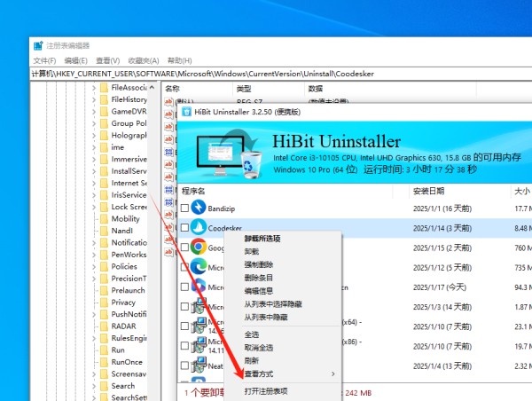532x401 pixels.
Task: Click the HiBit Uninstaller title bar icon
Action: click(186, 112)
